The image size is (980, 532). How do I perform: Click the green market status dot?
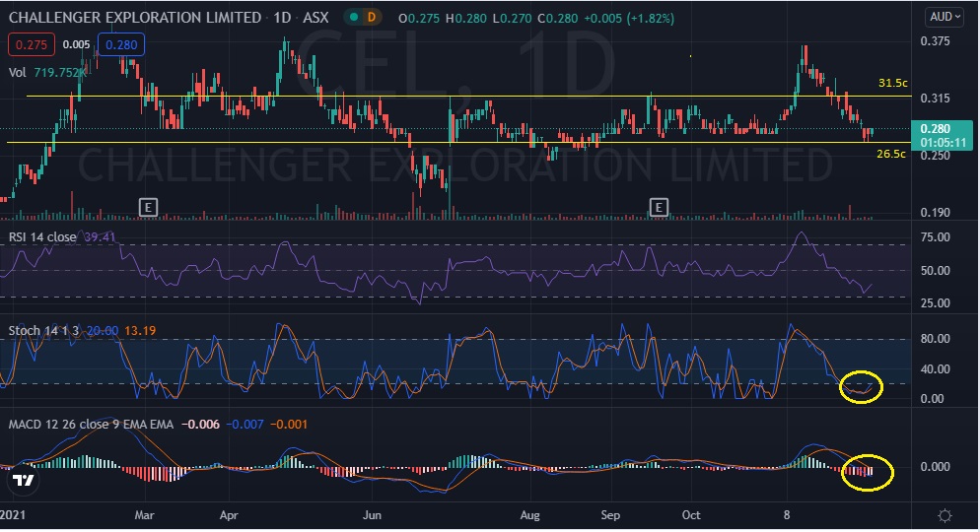(x=354, y=18)
